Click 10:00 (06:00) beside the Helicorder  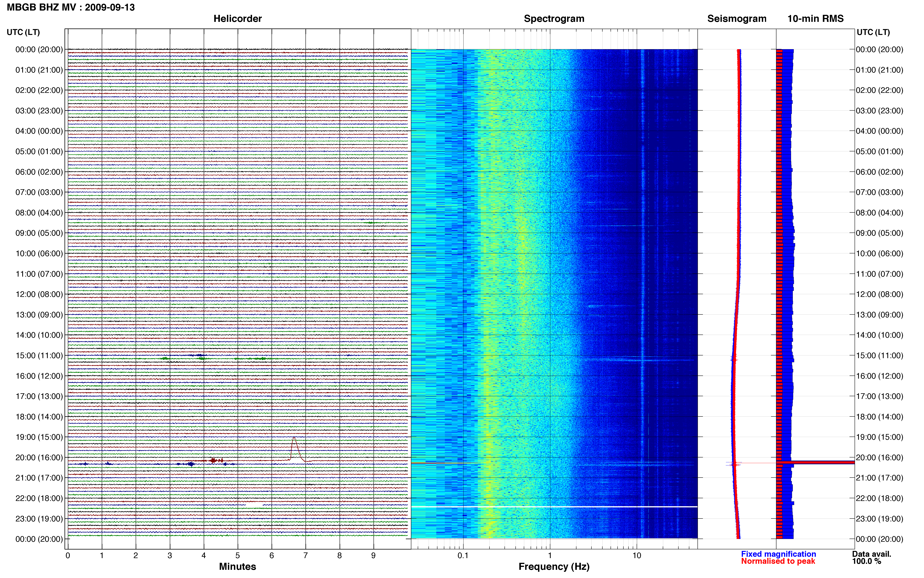(39, 253)
